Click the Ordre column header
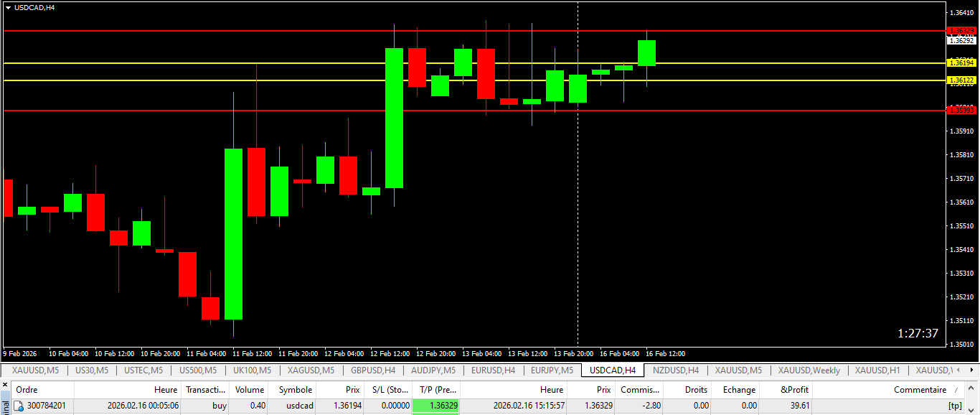Image resolution: width=980 pixels, height=415 pixels. [27, 390]
